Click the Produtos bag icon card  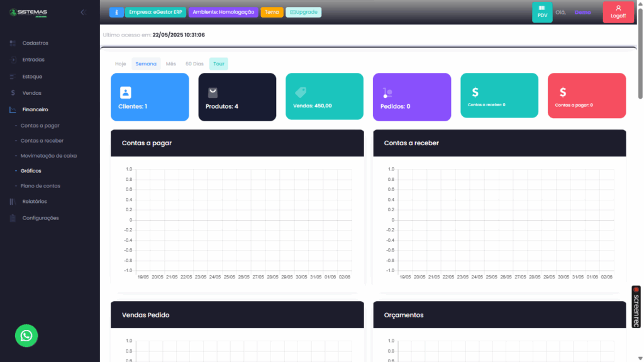tap(213, 93)
